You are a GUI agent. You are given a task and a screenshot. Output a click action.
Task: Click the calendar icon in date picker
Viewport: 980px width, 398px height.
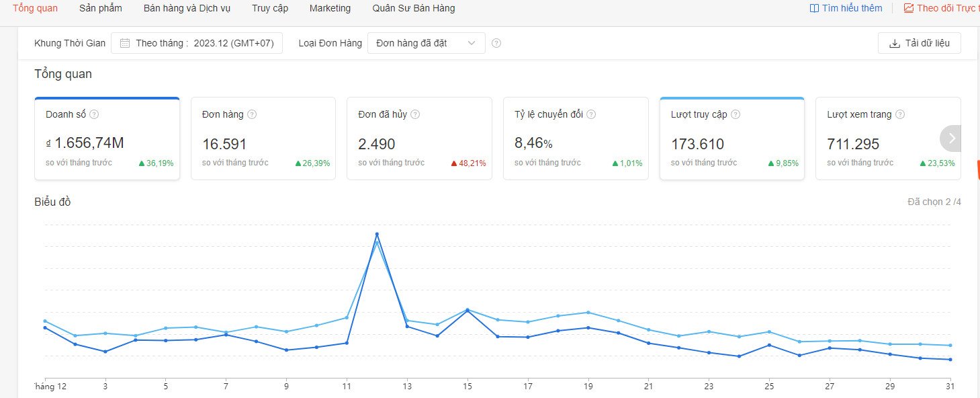[125, 43]
